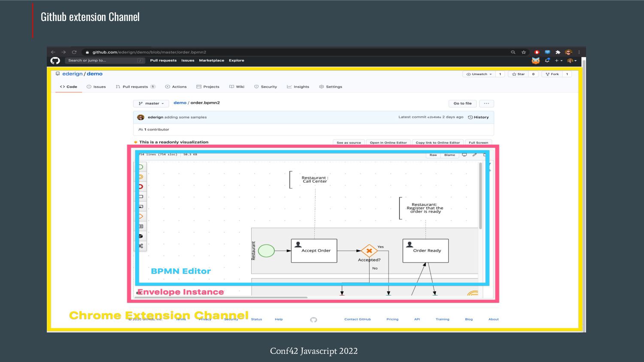Go back using the browser back arrow
The height and width of the screenshot is (362, 644).
(x=53, y=52)
